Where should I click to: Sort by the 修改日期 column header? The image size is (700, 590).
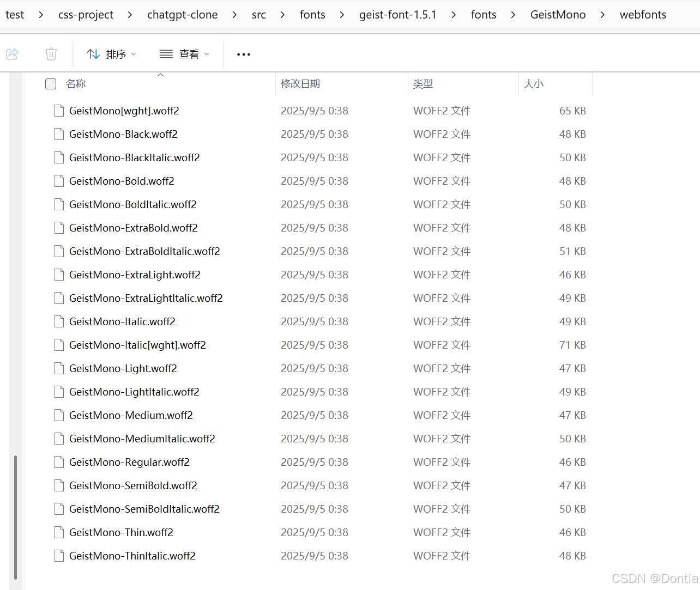click(x=300, y=84)
